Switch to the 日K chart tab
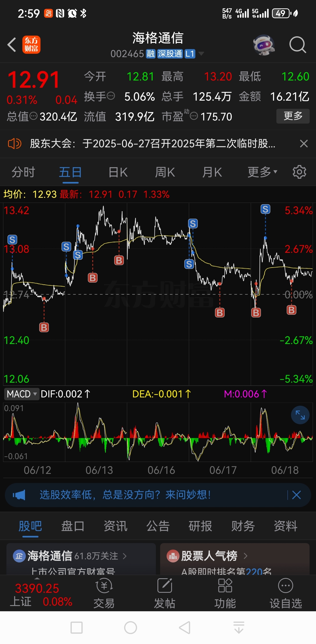Screen dimensions: 316x644 (x=118, y=172)
